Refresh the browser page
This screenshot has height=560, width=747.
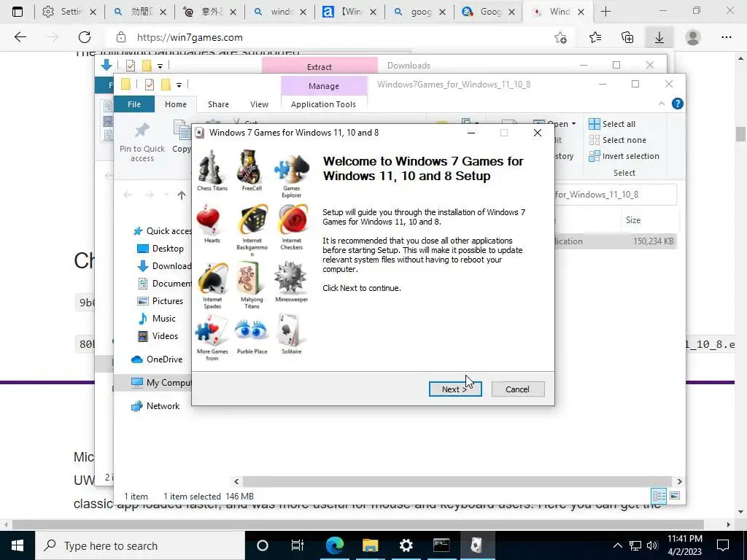coord(85,37)
